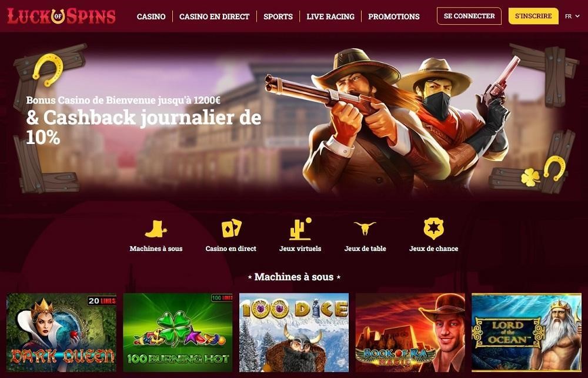Click the boot icon for Machines à sous

click(x=156, y=229)
